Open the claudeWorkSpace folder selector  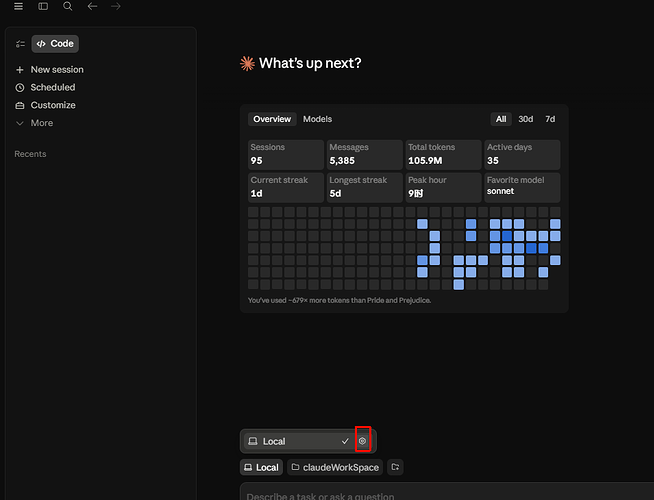pyautogui.click(x=335, y=467)
